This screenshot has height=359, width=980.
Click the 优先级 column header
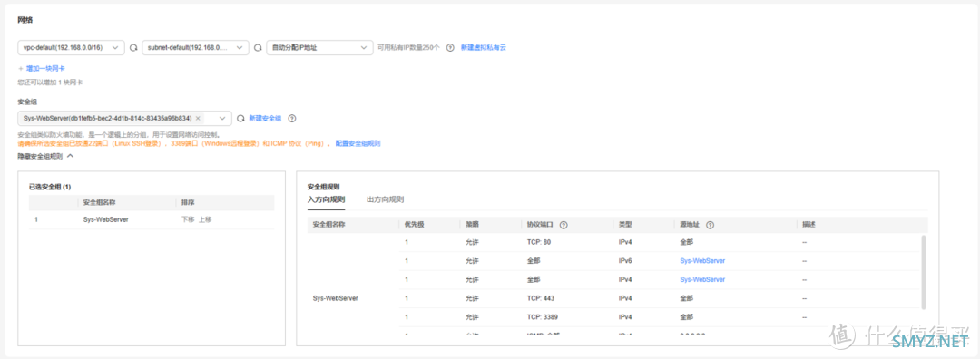click(x=415, y=225)
